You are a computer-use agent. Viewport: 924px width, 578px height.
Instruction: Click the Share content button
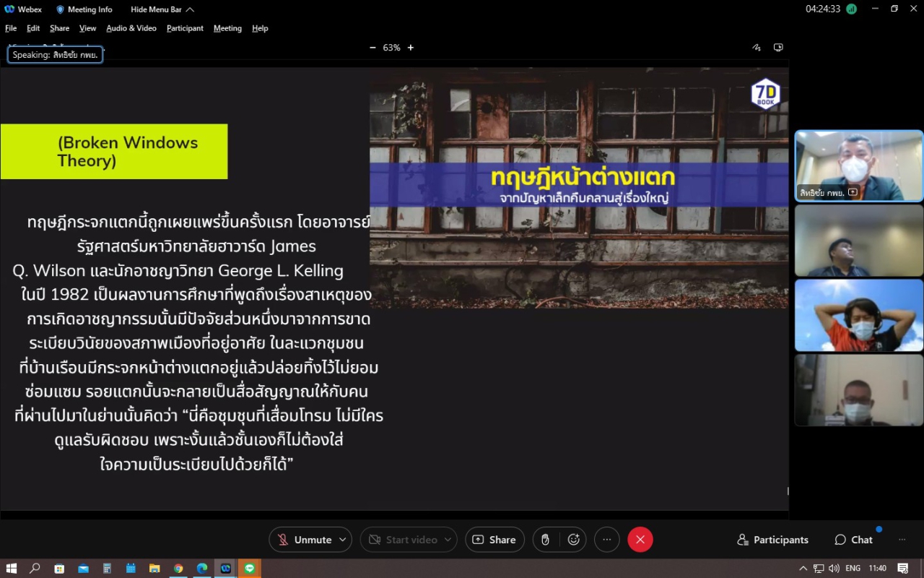click(494, 540)
